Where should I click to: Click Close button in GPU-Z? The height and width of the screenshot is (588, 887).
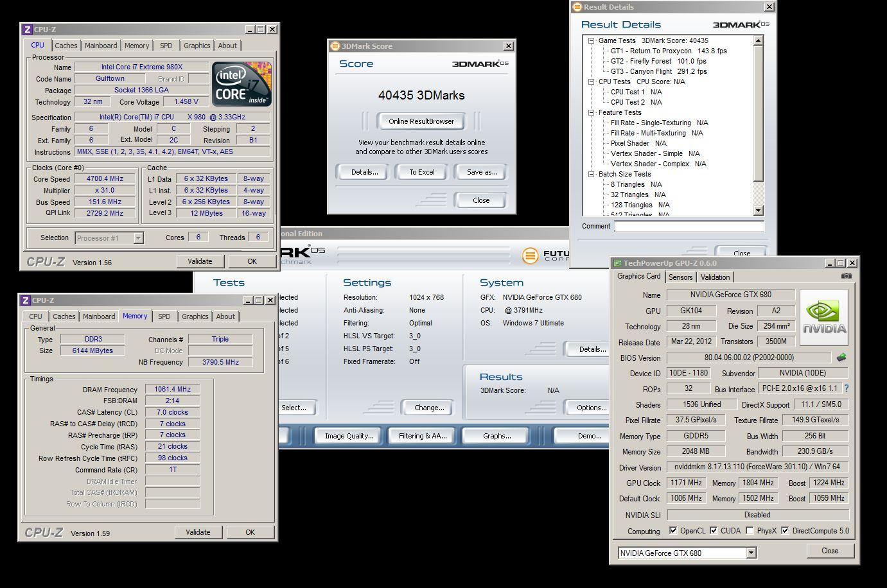[x=830, y=551]
